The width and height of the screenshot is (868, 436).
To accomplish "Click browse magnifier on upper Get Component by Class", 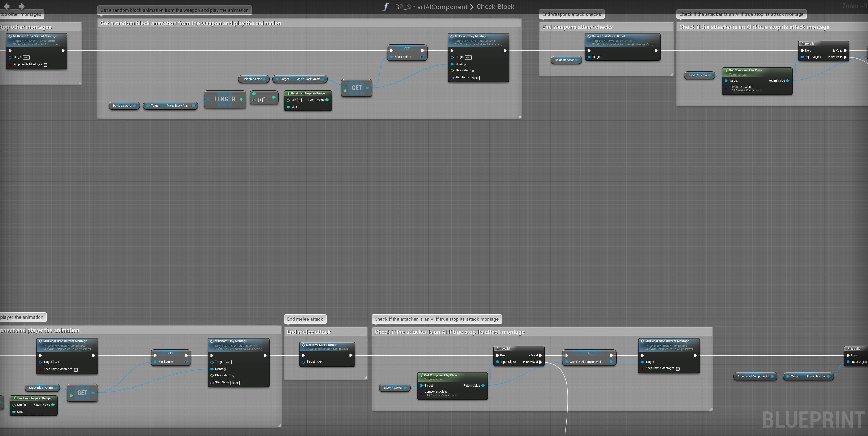I will [761, 90].
